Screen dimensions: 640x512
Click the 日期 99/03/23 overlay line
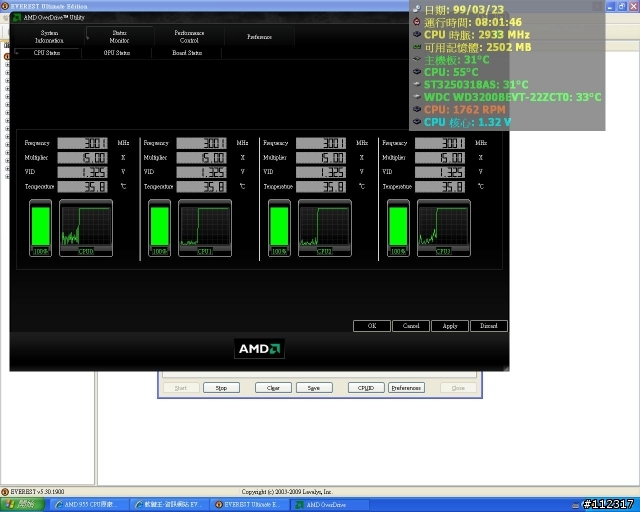464,10
